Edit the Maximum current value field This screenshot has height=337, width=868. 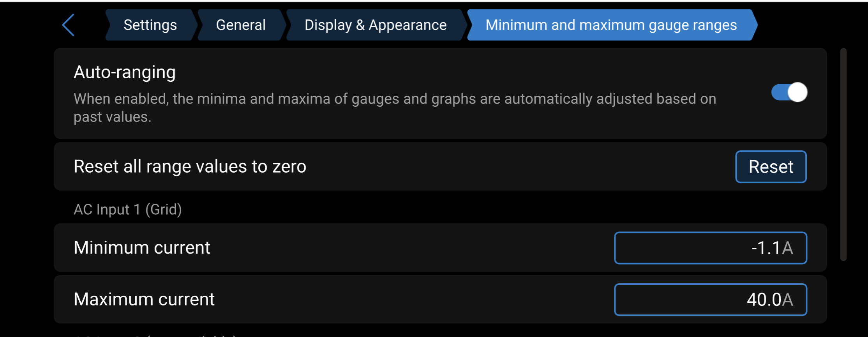click(710, 300)
